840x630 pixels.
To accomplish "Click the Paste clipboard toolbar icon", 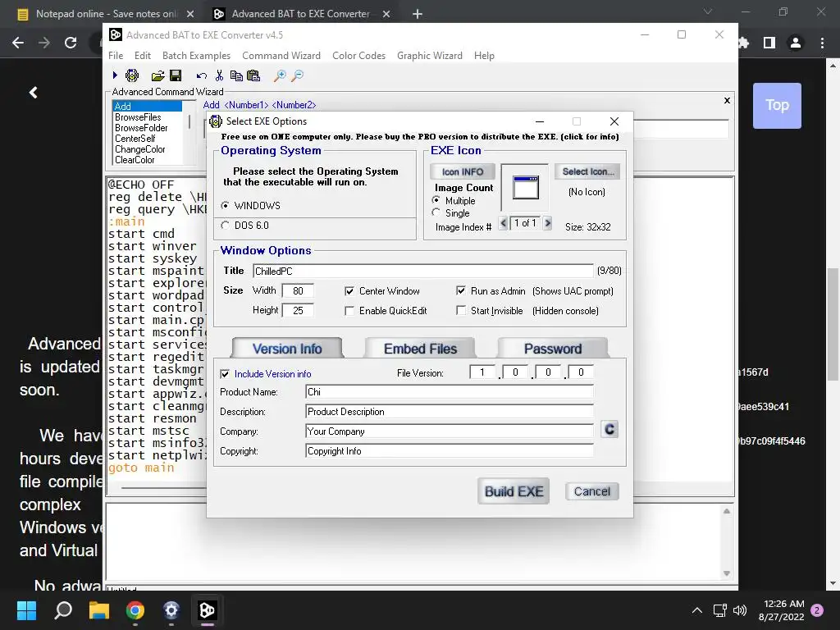I will (x=253, y=75).
